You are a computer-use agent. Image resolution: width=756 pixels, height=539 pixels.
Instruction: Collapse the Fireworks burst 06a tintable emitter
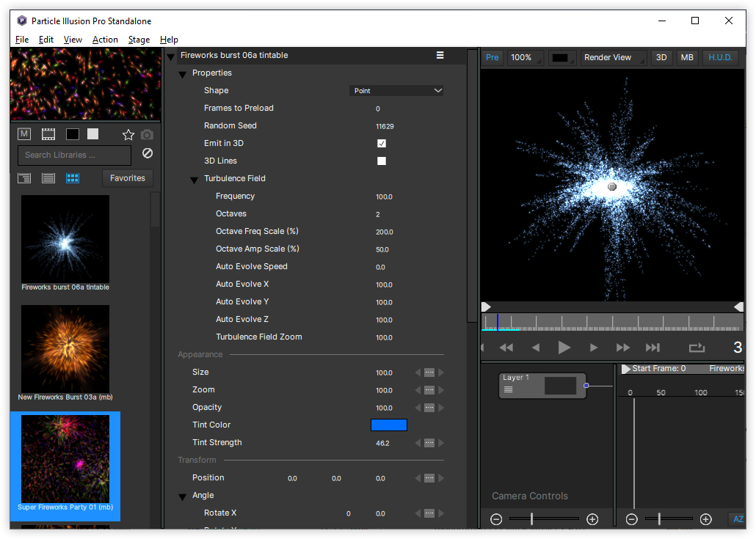pos(170,56)
